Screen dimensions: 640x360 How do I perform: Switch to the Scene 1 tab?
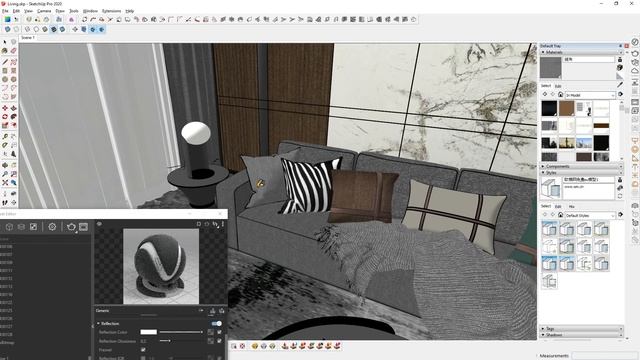(x=28, y=38)
